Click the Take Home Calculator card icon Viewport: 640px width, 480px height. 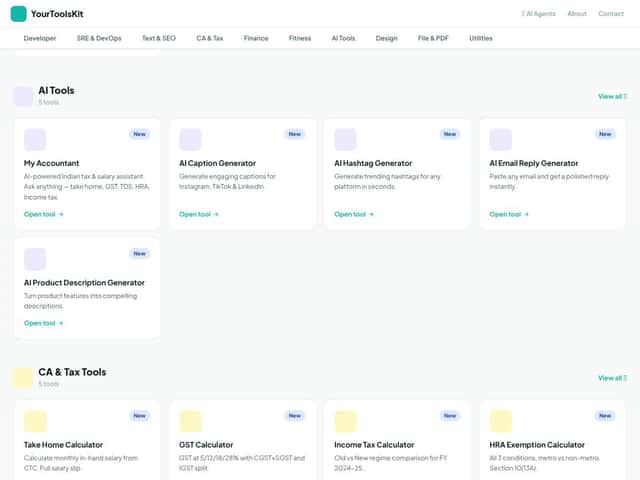[35, 421]
